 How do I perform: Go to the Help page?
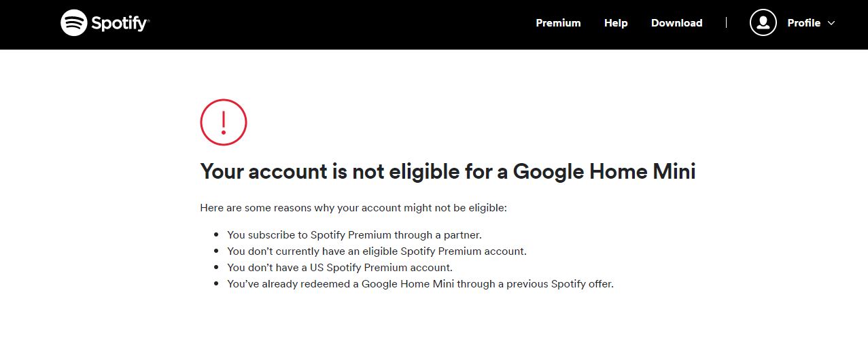tap(616, 23)
